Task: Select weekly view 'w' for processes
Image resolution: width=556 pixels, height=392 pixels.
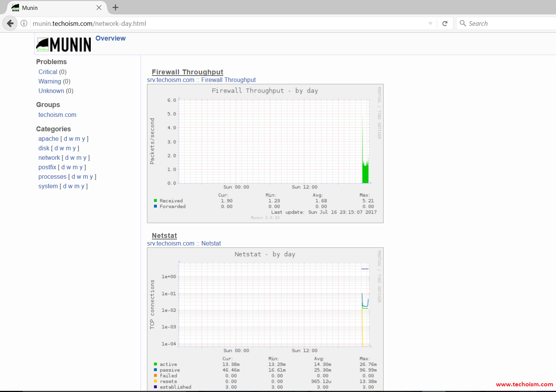Action: coord(79,177)
